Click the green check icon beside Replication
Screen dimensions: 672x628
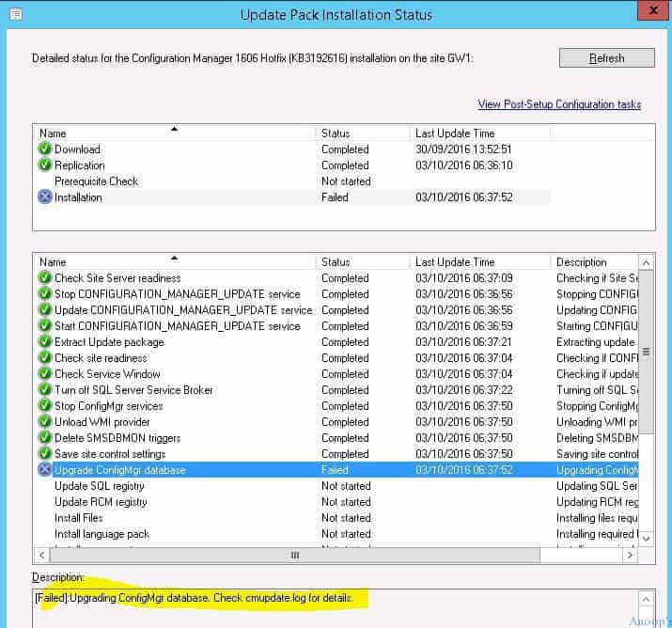coord(44,165)
